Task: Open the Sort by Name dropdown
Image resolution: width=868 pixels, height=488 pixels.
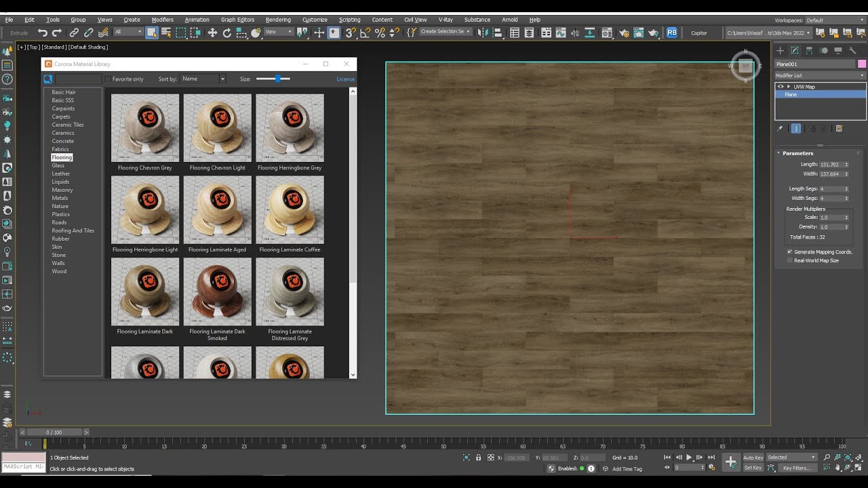Action: [x=203, y=79]
